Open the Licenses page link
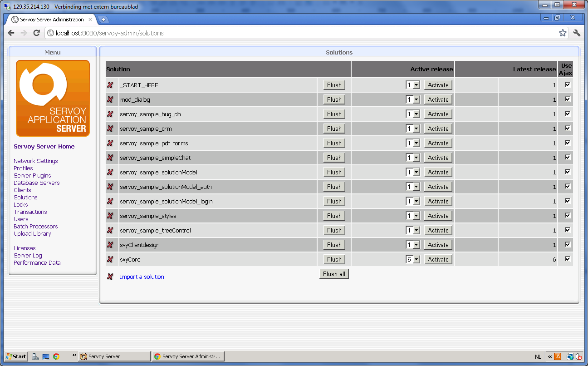This screenshot has width=588, height=366. 24,248
